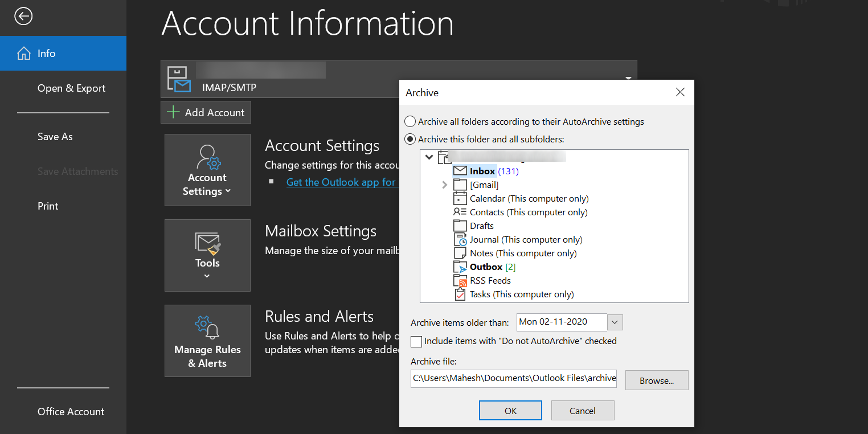Viewport: 868px width, 434px height.
Task: Switch to Open & Export
Action: coord(71,88)
